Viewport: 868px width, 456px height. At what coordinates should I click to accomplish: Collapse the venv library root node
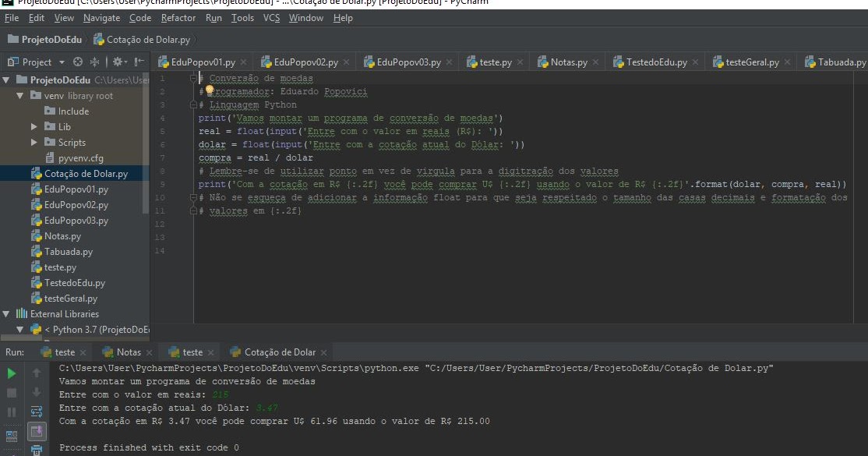pyautogui.click(x=19, y=96)
